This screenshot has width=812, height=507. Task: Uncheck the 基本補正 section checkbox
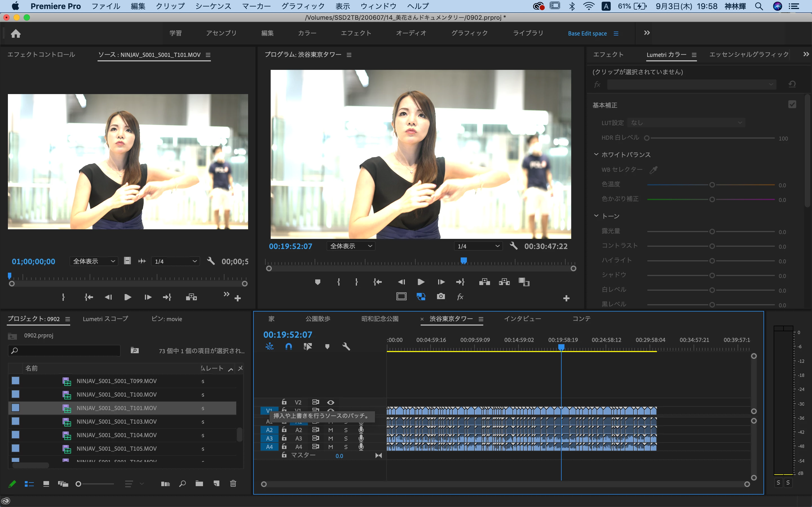(792, 104)
